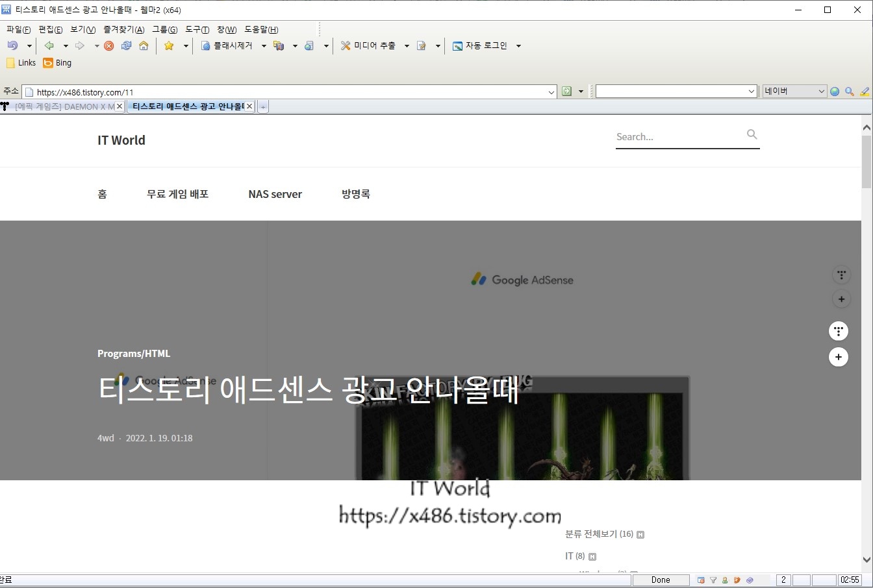Expand the 플래시제거 dropdown arrow
This screenshot has height=588, width=873.
pyautogui.click(x=264, y=46)
